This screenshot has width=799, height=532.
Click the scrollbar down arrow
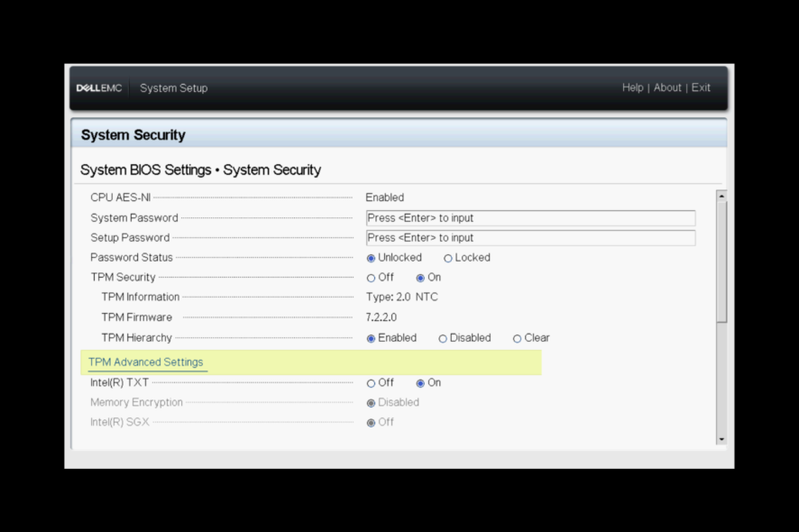[x=721, y=439]
